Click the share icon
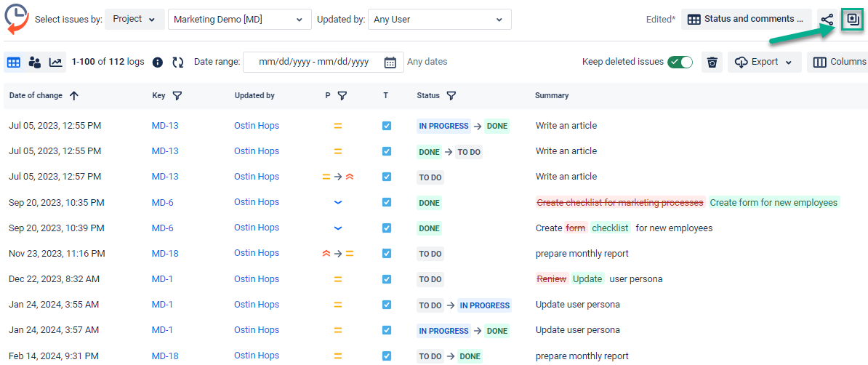This screenshot has height=365, width=868. click(x=827, y=20)
